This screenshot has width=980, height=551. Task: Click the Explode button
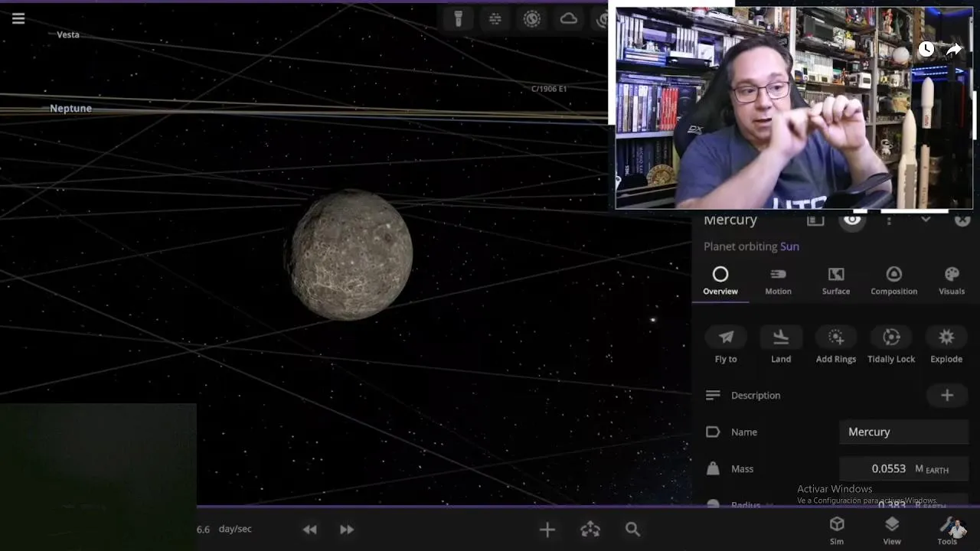pyautogui.click(x=946, y=344)
